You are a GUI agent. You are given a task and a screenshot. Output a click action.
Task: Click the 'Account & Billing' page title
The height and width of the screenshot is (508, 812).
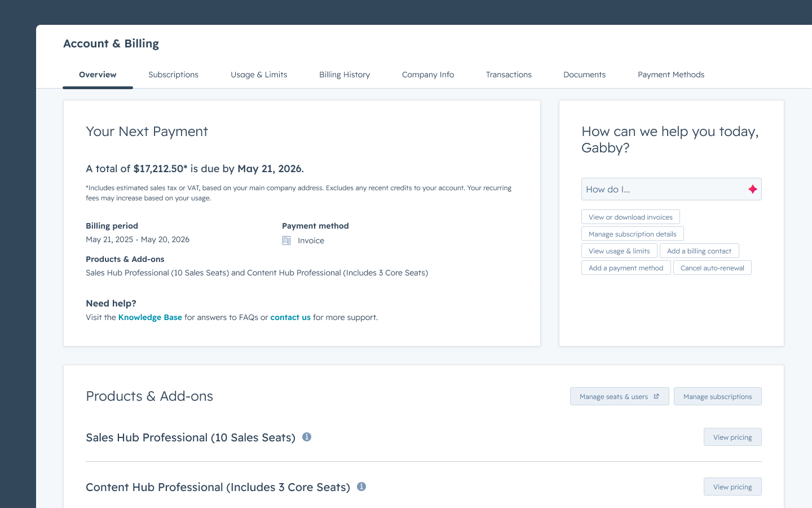click(111, 43)
